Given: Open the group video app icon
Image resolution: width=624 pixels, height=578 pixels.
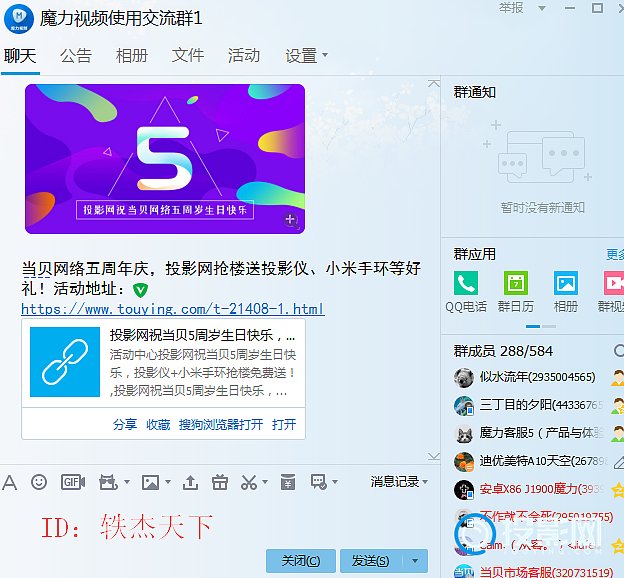Looking at the screenshot, I should (x=614, y=283).
